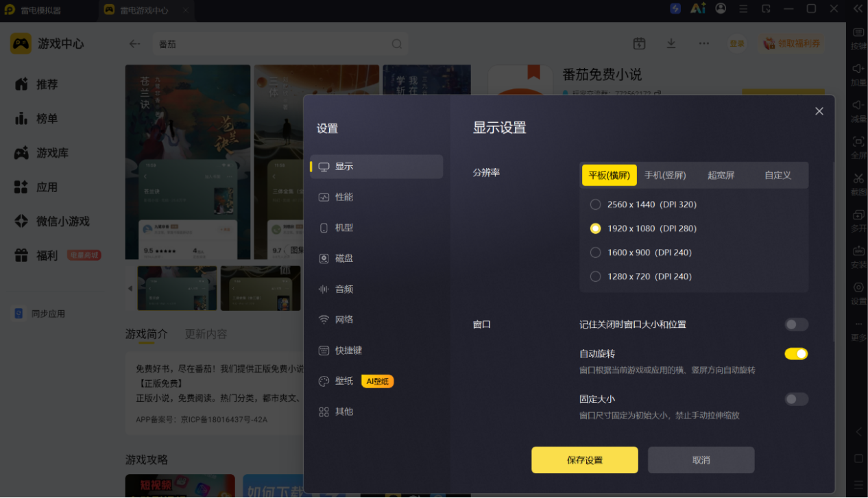
Task: Go back with the arrow icon
Action: coord(135,44)
